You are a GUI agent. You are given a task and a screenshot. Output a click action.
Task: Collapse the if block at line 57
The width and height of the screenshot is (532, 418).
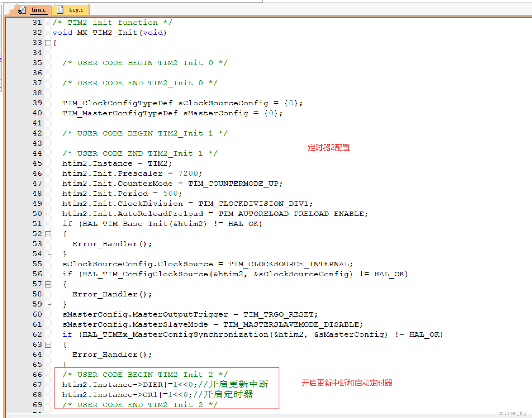(x=48, y=284)
